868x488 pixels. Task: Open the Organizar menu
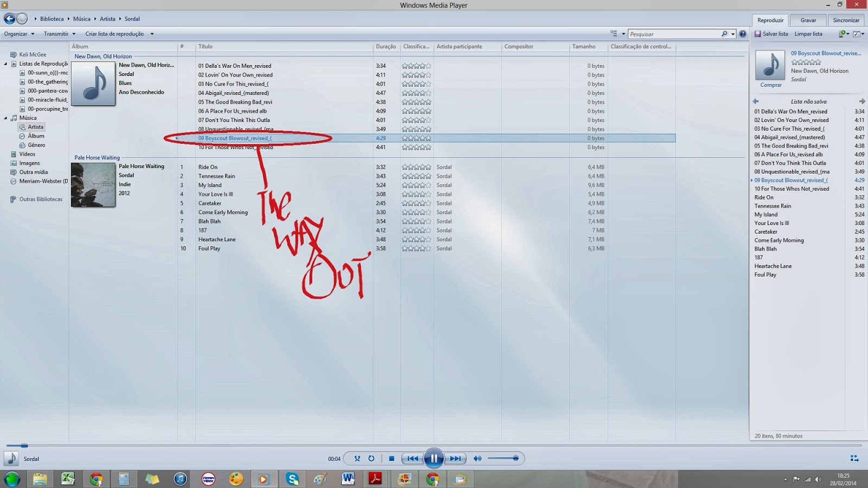point(19,34)
